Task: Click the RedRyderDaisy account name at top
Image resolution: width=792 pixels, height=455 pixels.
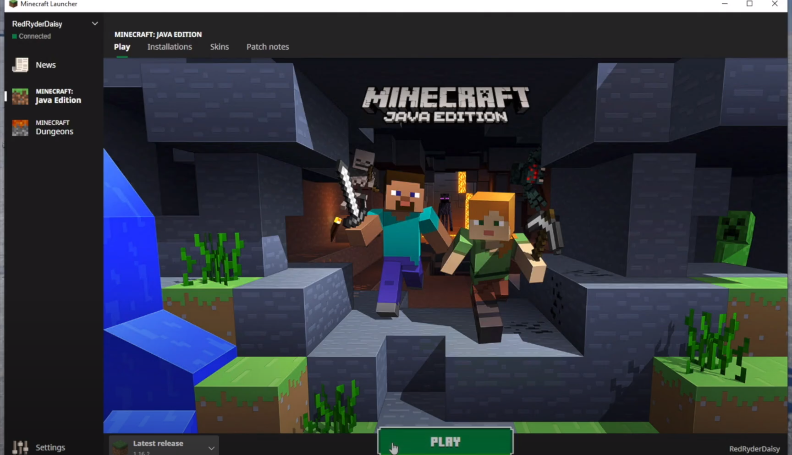Action: pyautogui.click(x=37, y=24)
